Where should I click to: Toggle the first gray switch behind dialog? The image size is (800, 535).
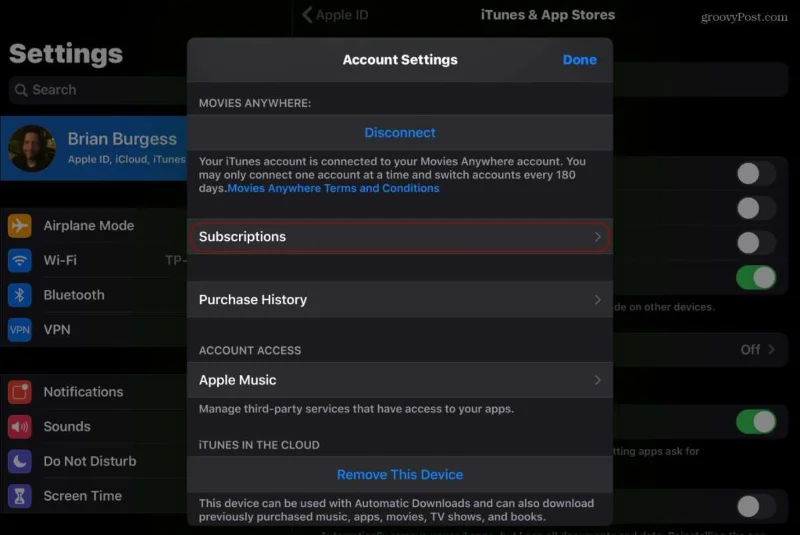click(x=756, y=173)
